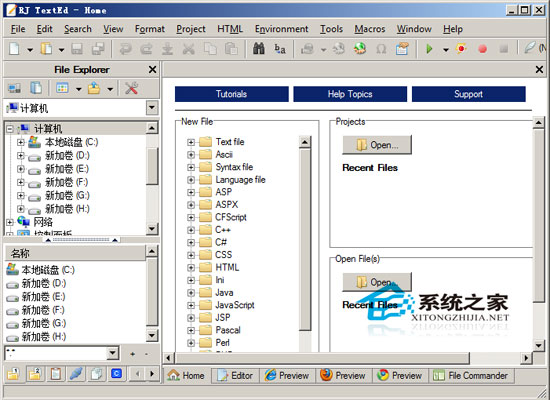Click the Omega special character icon
550x400 pixels.
381,49
